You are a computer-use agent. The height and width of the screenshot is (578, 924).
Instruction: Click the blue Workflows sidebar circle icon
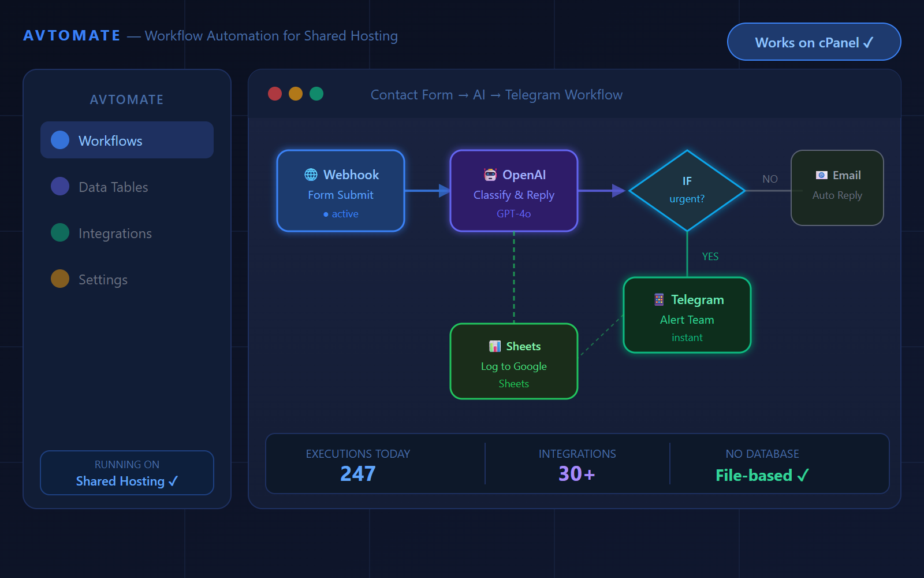point(60,140)
